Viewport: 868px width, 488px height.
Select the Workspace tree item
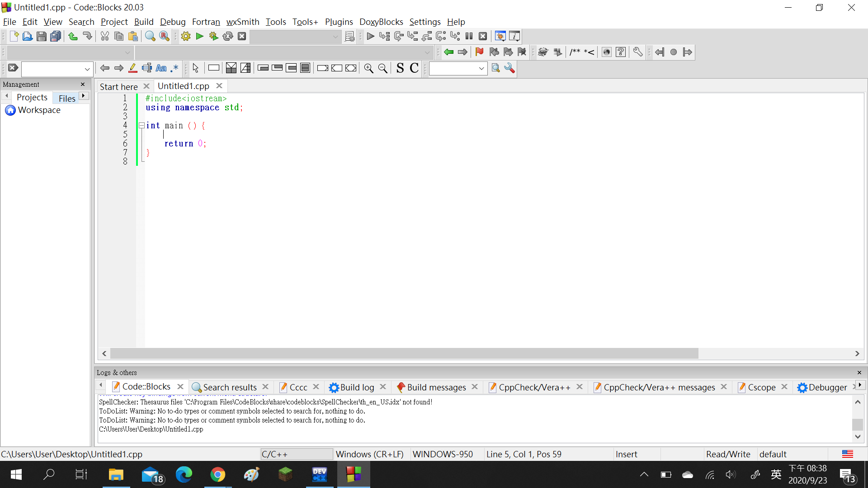click(x=39, y=110)
